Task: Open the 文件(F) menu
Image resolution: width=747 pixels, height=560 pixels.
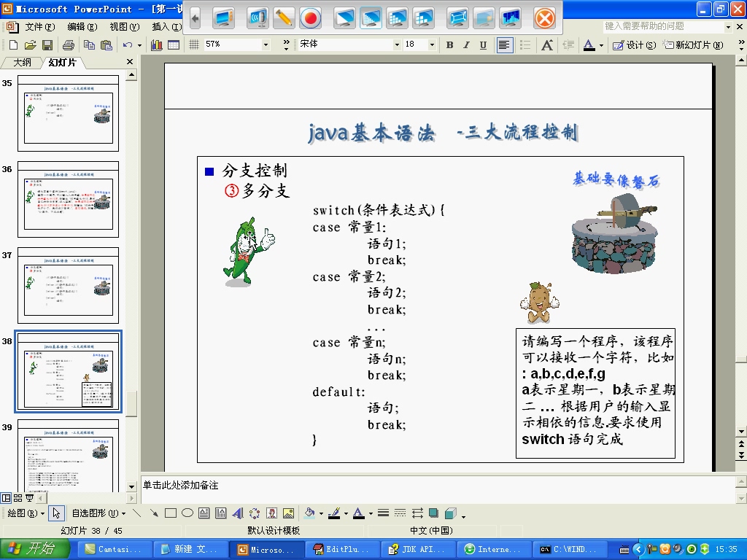Action: tap(40, 27)
